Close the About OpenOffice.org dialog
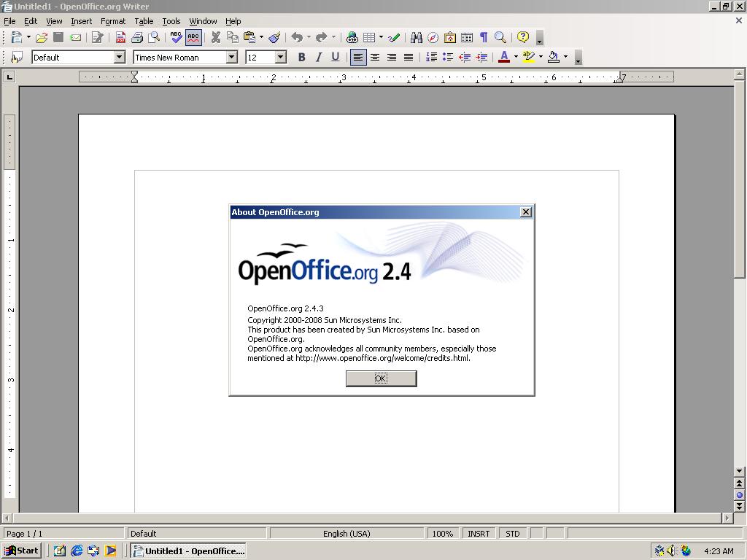The height and width of the screenshot is (560, 747). click(x=526, y=212)
